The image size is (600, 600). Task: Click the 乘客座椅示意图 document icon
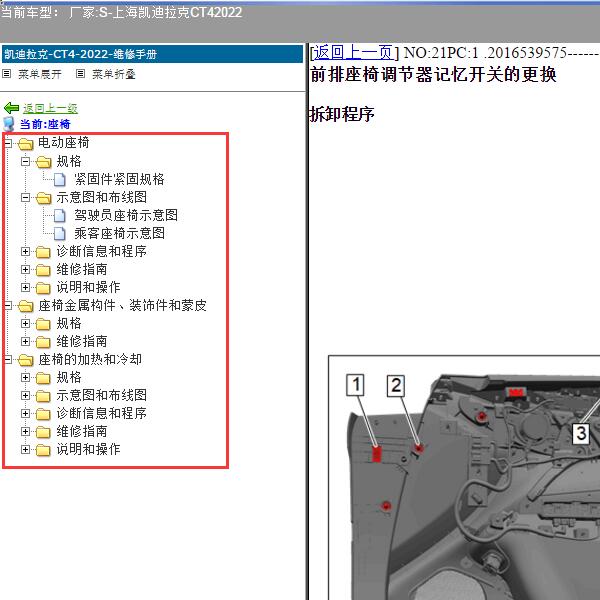point(60,234)
